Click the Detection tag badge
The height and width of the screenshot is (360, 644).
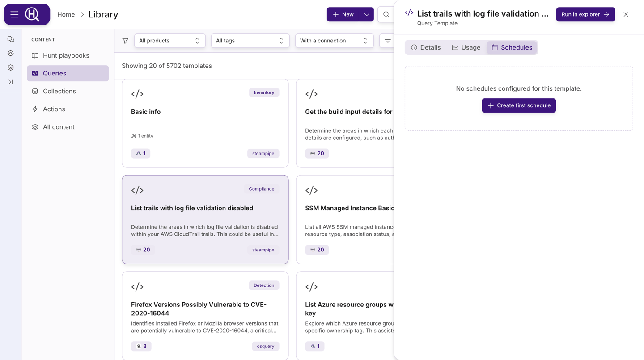pos(264,285)
